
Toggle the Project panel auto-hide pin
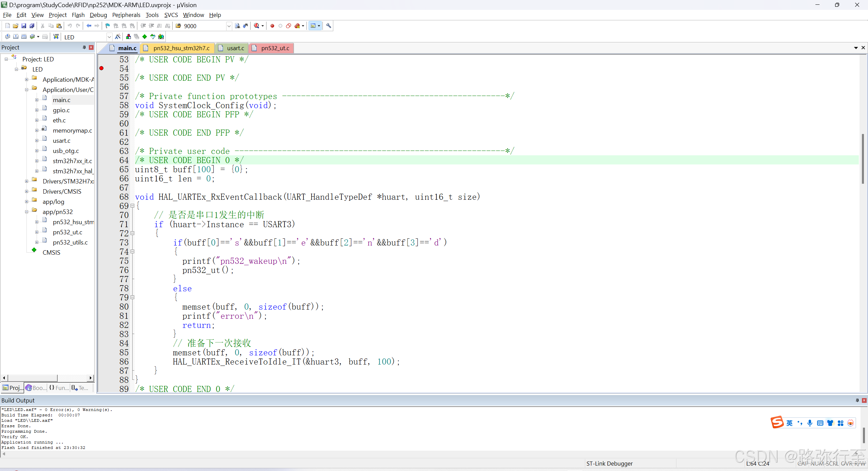click(x=84, y=47)
